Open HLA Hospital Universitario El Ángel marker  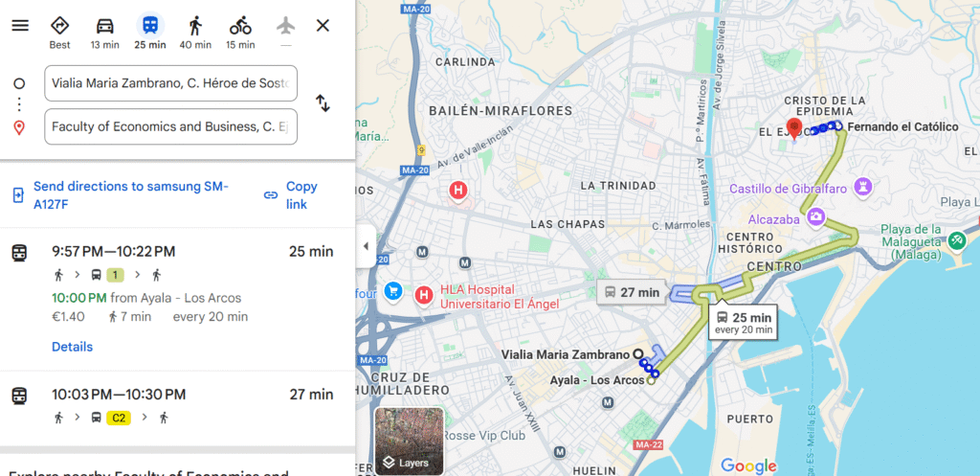[425, 295]
